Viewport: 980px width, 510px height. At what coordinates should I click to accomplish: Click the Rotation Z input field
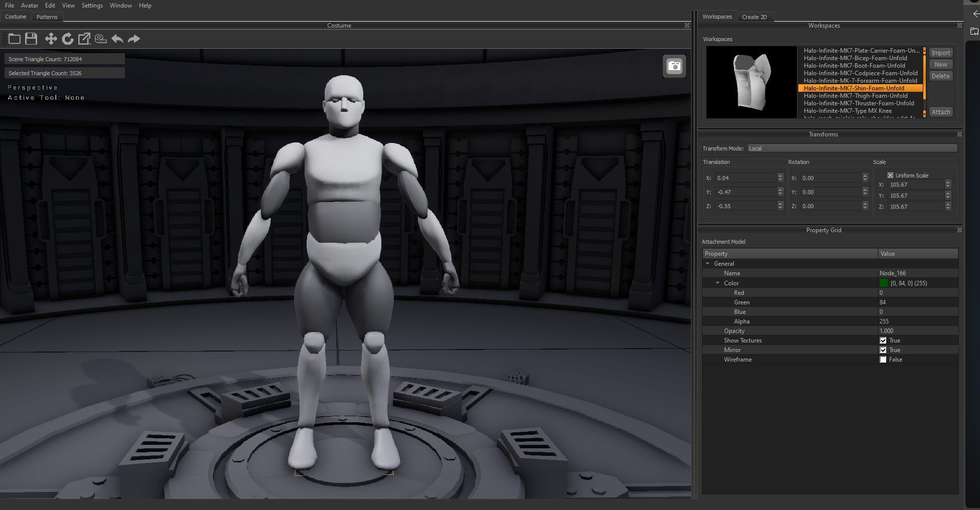(x=831, y=206)
